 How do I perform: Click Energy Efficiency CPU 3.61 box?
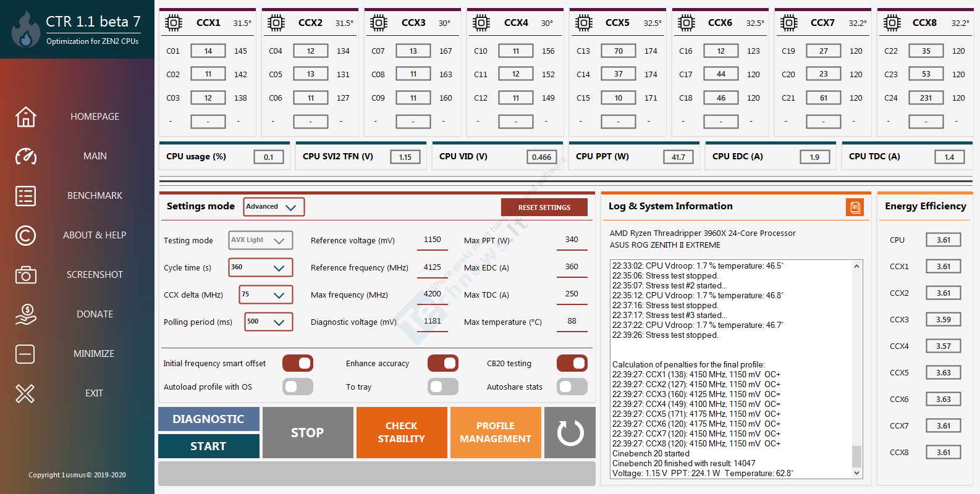pos(944,240)
